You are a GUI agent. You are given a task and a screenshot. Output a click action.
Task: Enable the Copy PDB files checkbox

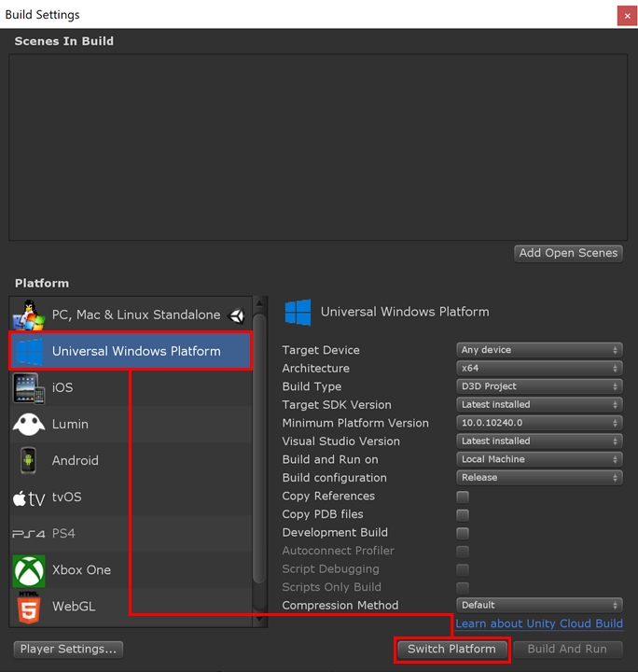pyautogui.click(x=463, y=514)
